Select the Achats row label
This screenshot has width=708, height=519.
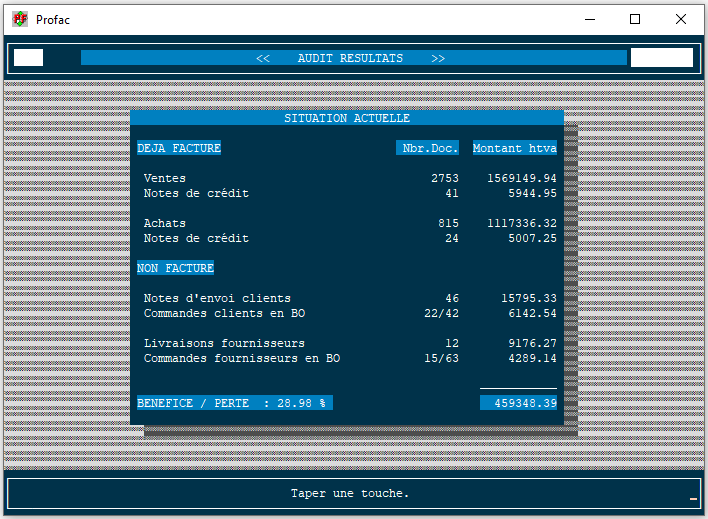[x=165, y=223]
